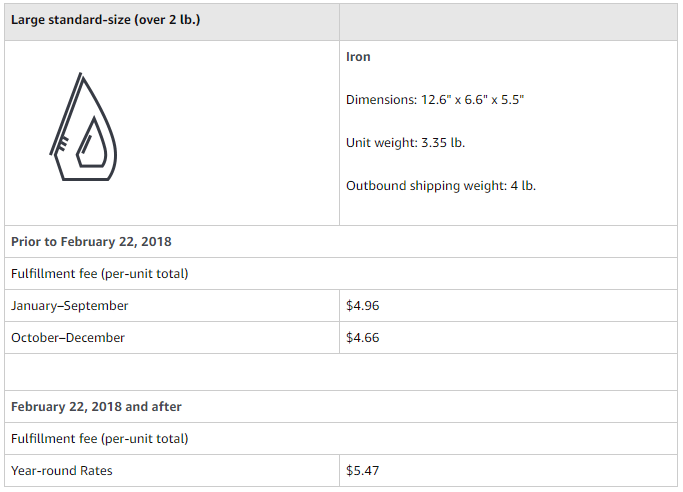Screen dimensions: 683x492
Task: Select the Dimensions 12.6" x 6.6" x 5.5" text
Action: click(435, 100)
